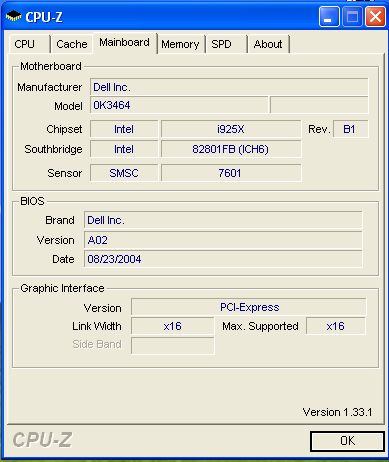389x462 pixels.
Task: Minimize the CPU-Z window
Action: click(x=329, y=17)
